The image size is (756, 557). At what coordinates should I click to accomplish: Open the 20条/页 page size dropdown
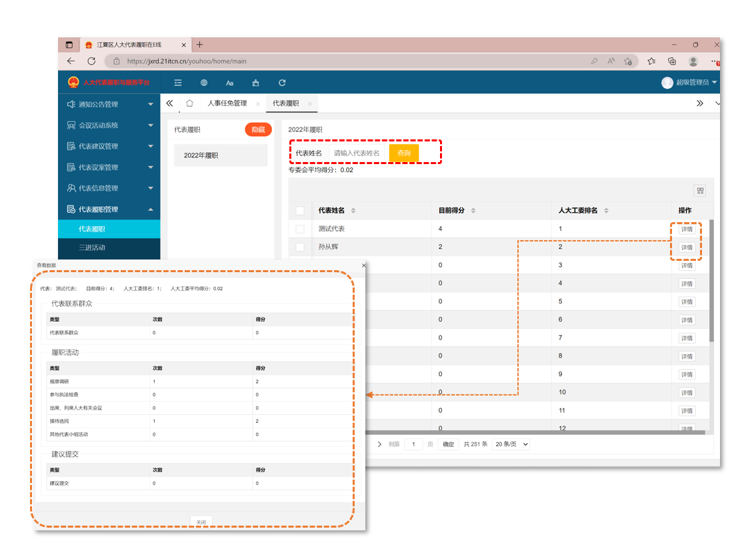[x=511, y=444]
